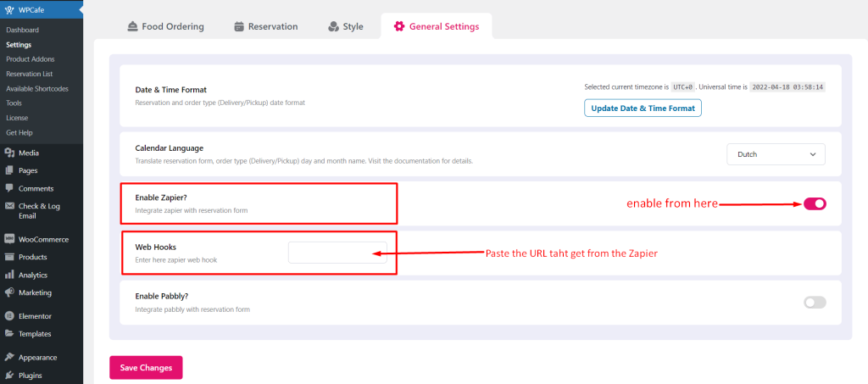
Task: Open Reservation List in WPCafe submenu
Action: click(30, 74)
